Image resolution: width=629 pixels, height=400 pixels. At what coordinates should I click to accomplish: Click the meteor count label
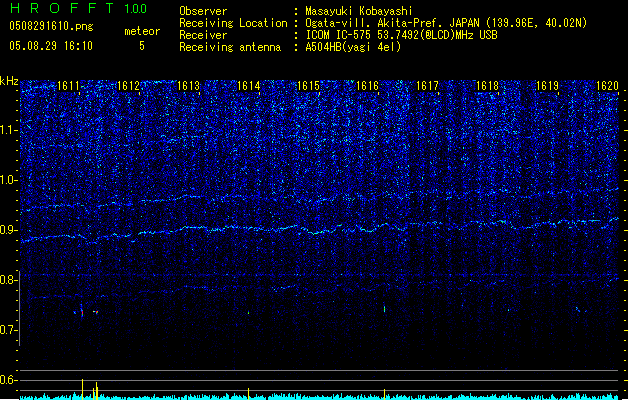141,32
